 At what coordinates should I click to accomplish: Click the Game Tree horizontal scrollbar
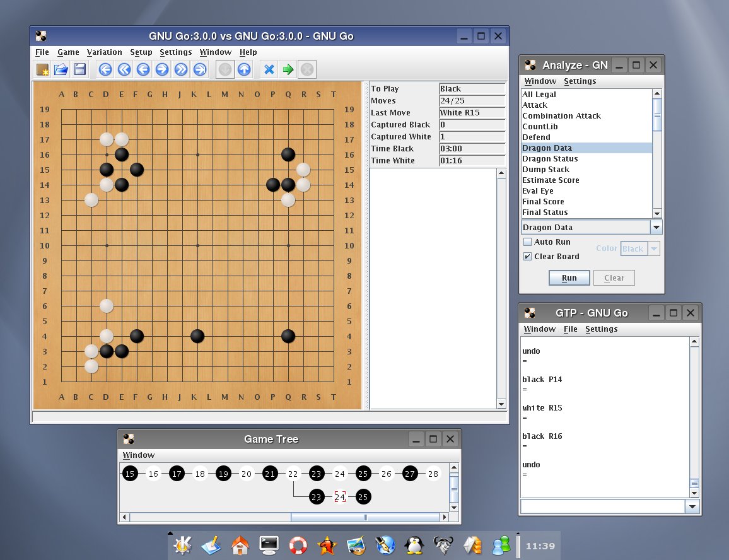coord(364,518)
